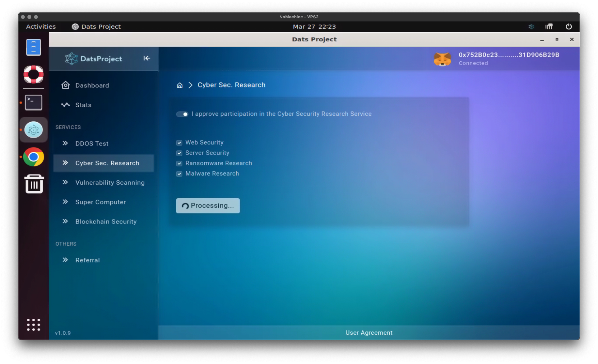The width and height of the screenshot is (598, 364).
Task: Click the Connected status text
Action: 473,63
